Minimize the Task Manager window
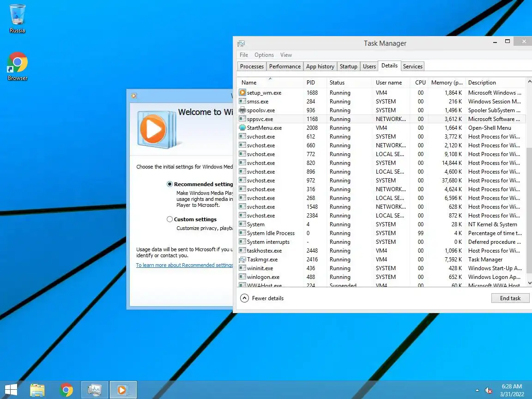The height and width of the screenshot is (399, 532). tap(495, 42)
